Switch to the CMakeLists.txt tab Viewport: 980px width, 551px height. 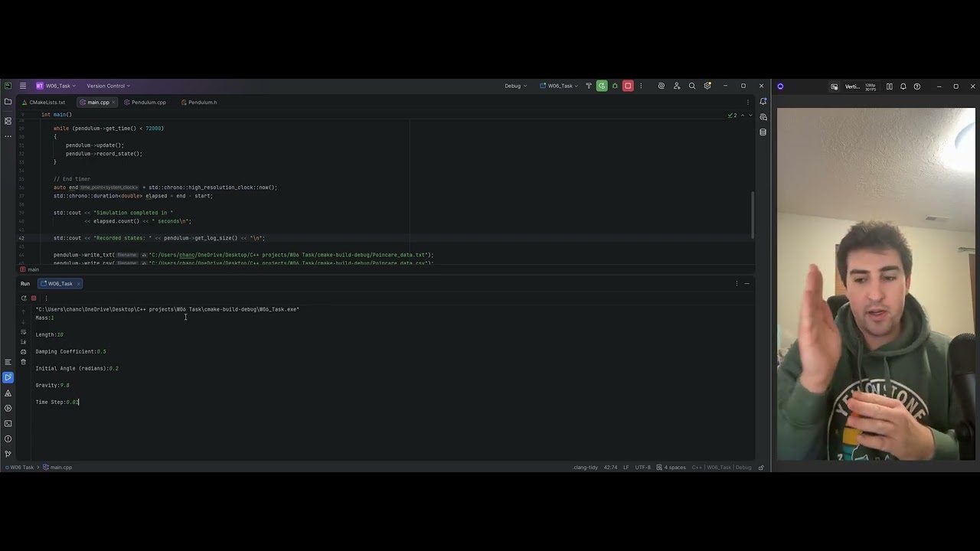pyautogui.click(x=44, y=103)
